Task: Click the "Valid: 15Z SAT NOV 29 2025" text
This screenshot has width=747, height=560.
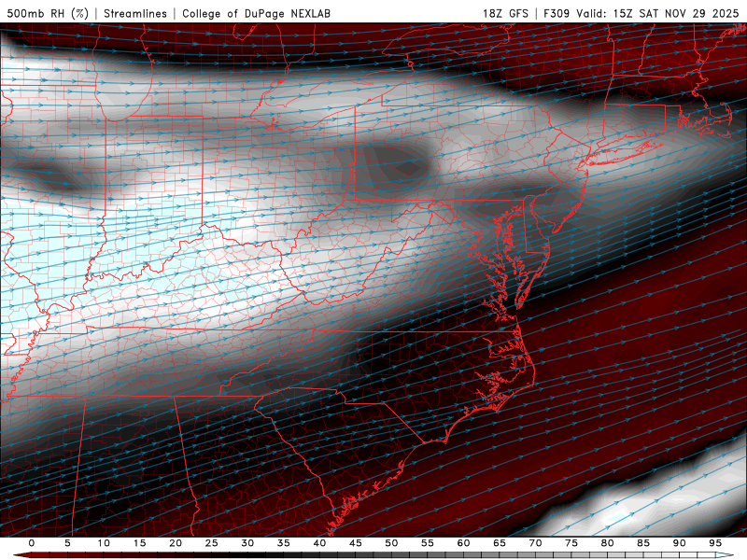Action: click(x=657, y=13)
